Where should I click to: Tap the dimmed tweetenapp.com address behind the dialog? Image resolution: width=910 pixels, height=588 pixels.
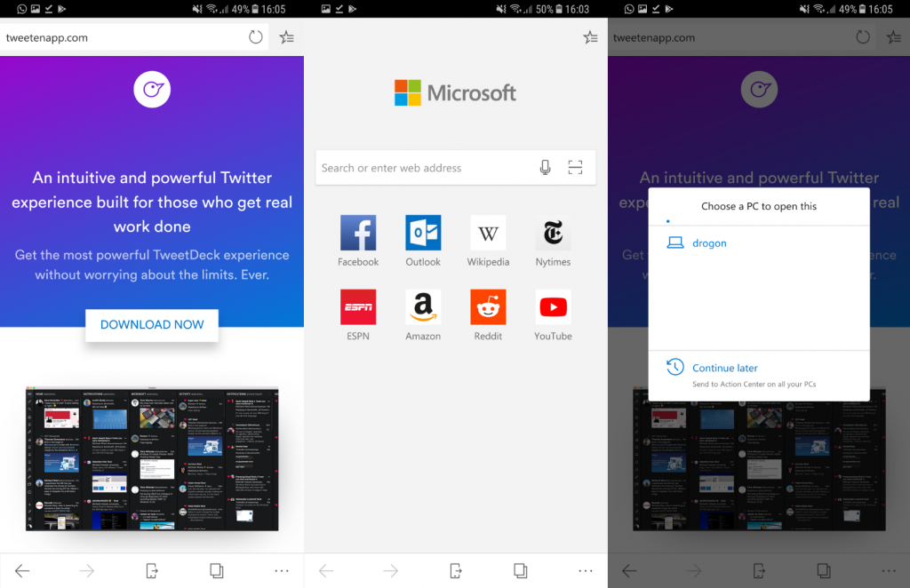tap(654, 37)
